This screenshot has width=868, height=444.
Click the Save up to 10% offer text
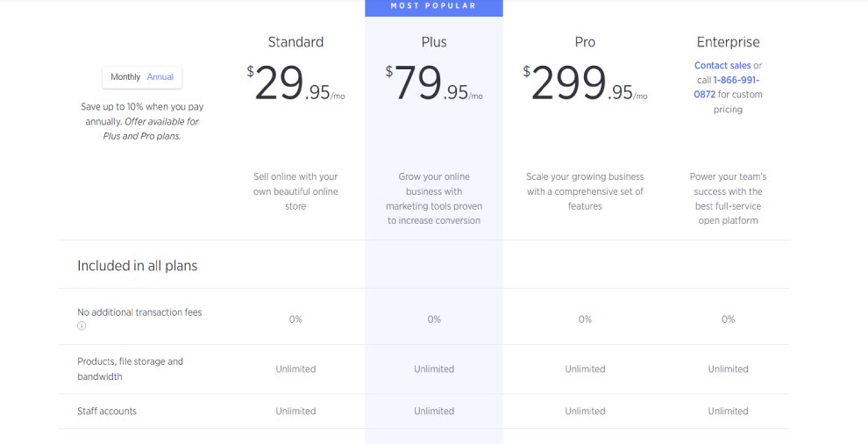click(142, 121)
